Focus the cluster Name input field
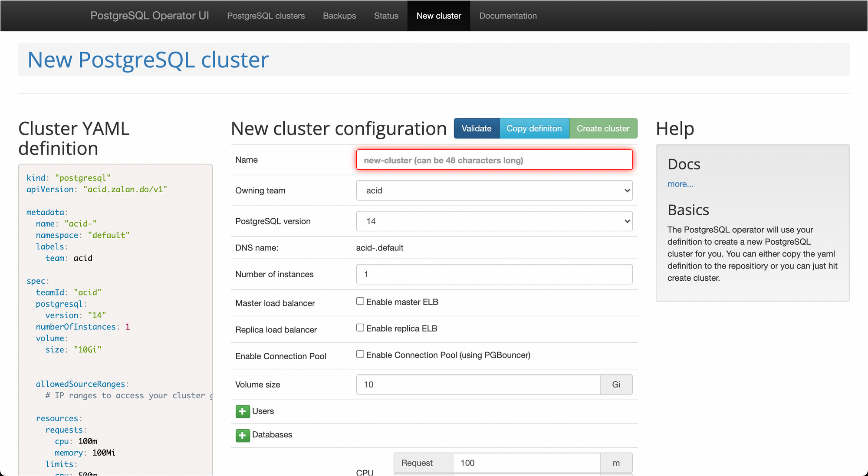 [x=494, y=160]
